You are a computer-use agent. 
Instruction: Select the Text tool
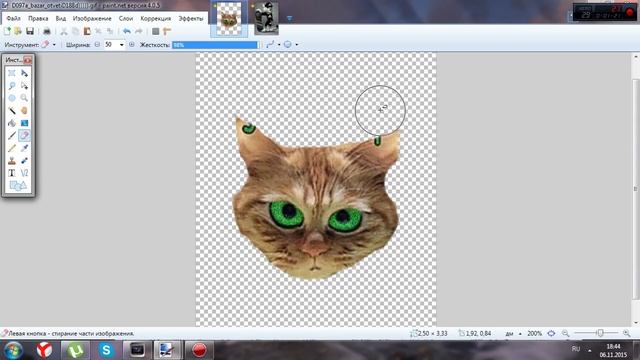click(12, 173)
